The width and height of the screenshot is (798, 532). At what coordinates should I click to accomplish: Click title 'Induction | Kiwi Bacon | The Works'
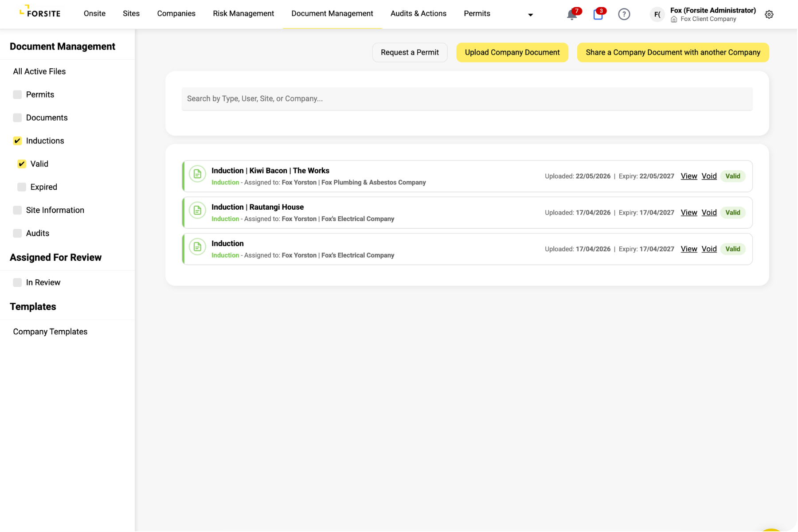click(x=270, y=171)
